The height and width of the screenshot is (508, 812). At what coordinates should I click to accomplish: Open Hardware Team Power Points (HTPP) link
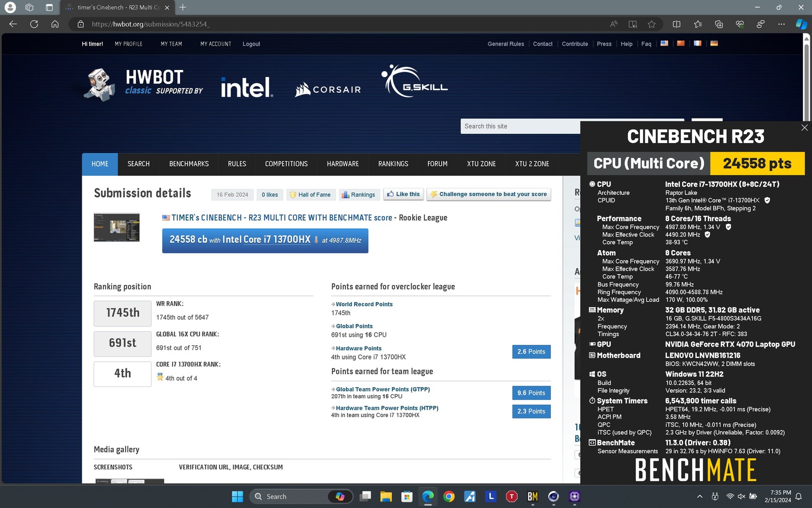(x=387, y=408)
